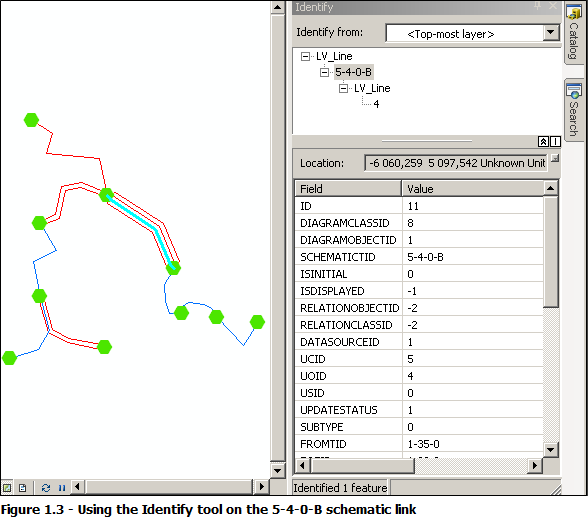Pin the Identify window
Viewport: 588px width, 523px height.
tap(538, 6)
